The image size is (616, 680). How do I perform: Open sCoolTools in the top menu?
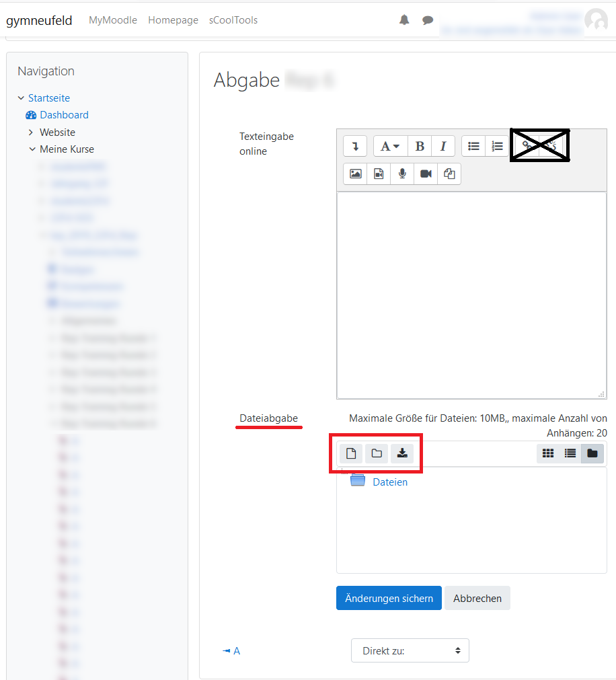(x=233, y=20)
